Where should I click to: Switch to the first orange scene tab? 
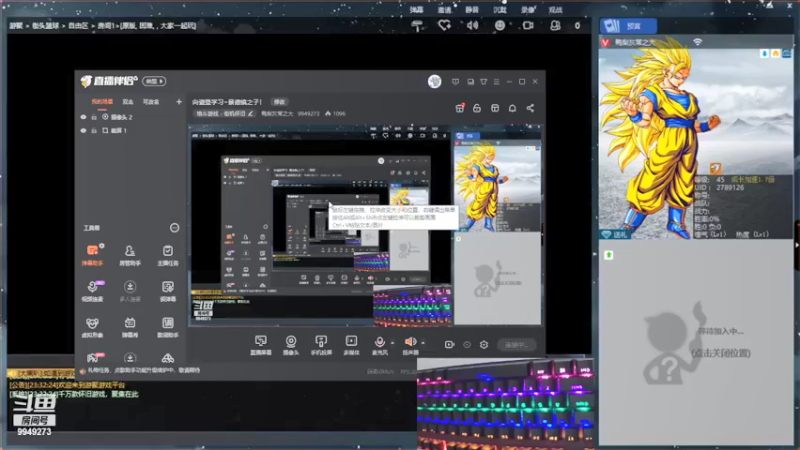(x=102, y=102)
